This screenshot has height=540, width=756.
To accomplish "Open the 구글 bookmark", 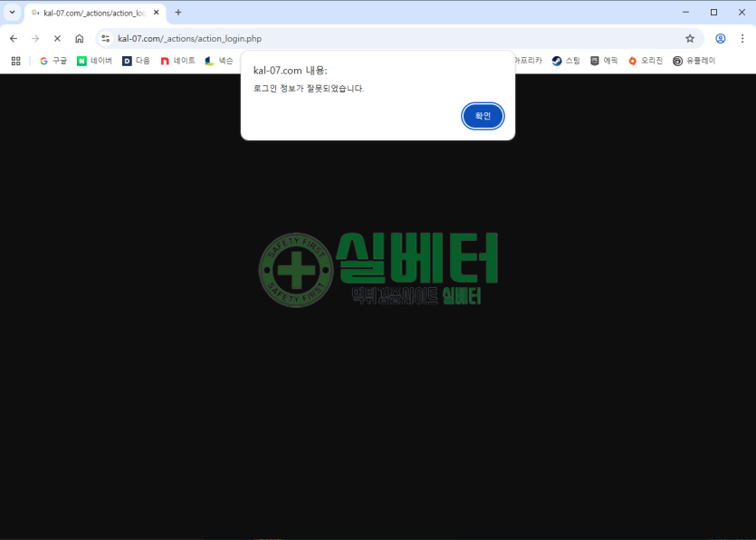I will [x=53, y=61].
